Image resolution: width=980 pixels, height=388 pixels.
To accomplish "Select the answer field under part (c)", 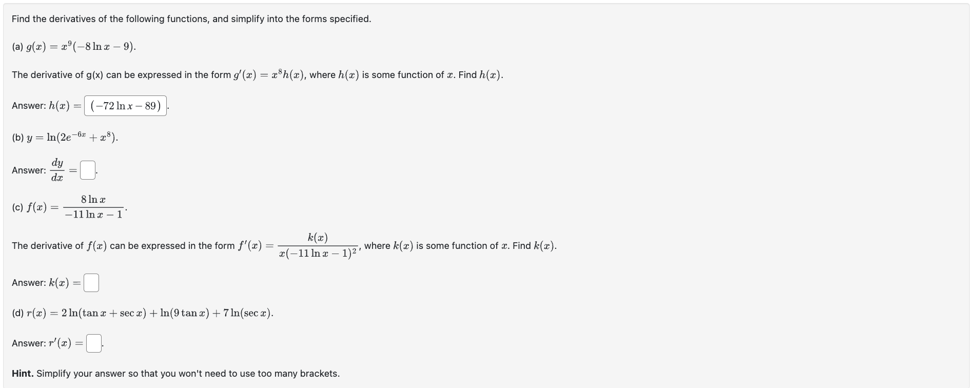I will tap(91, 282).
